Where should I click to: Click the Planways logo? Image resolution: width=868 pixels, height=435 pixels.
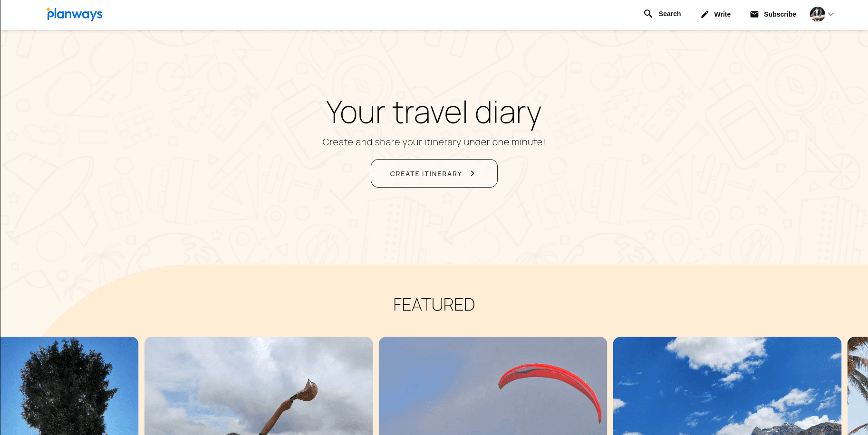(x=75, y=14)
